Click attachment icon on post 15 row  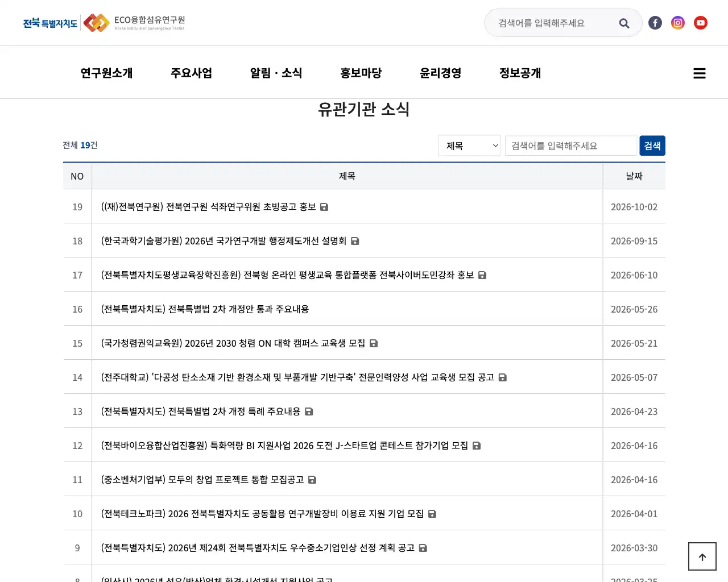[374, 343]
